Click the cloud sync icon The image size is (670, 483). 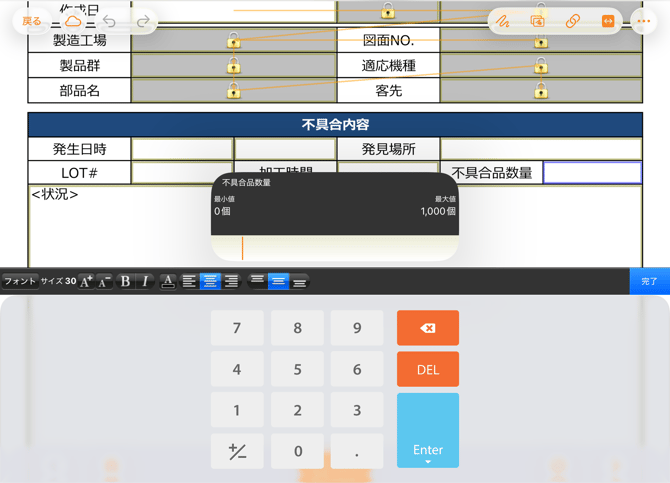tap(73, 21)
